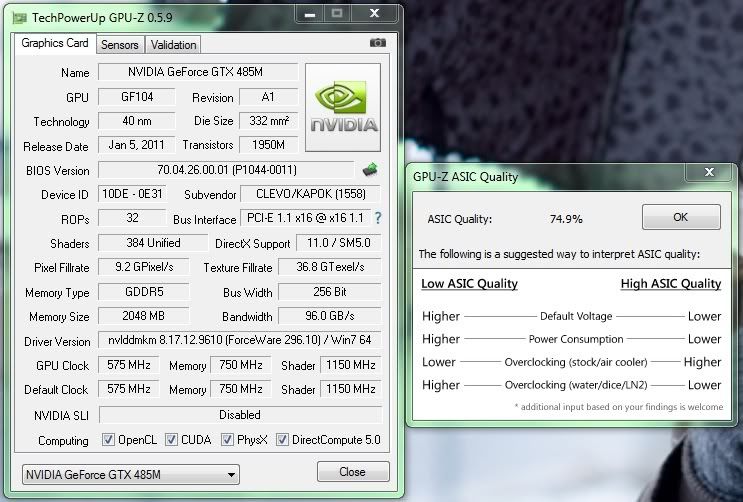Viewport: 743px width, 502px height.
Task: Click the Bus Interface field PCI-E 1.1 x16
Action: [x=306, y=218]
